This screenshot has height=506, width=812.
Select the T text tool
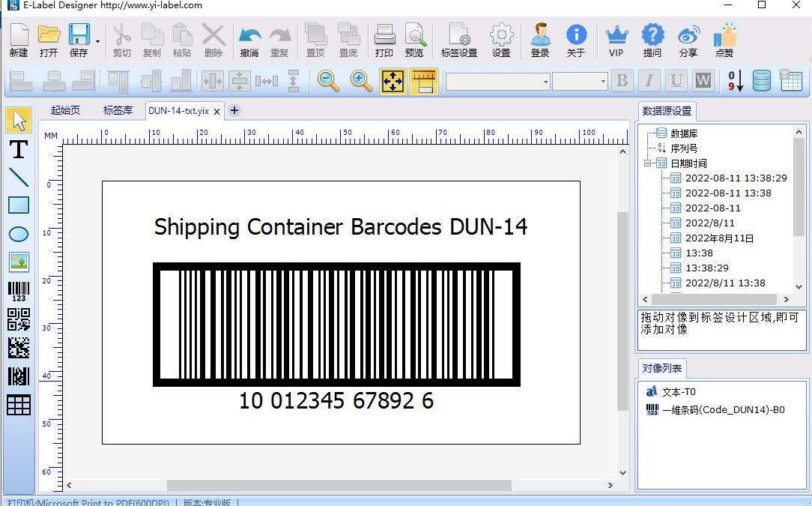pos(19,149)
